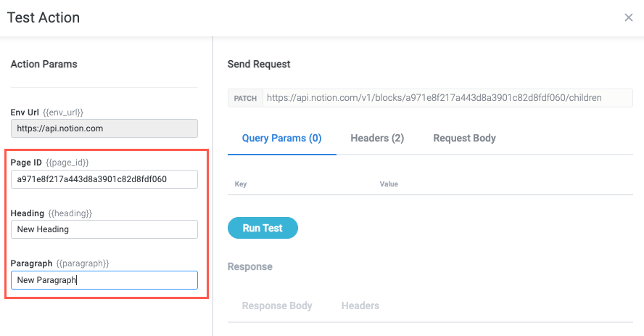Select the Paragraph input field
This screenshot has height=336, width=644.
tap(104, 280)
